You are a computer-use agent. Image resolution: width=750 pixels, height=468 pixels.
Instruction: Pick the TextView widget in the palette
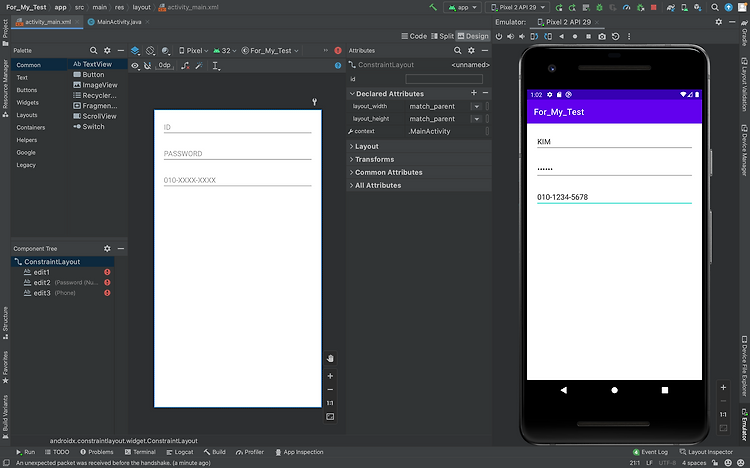coord(98,64)
